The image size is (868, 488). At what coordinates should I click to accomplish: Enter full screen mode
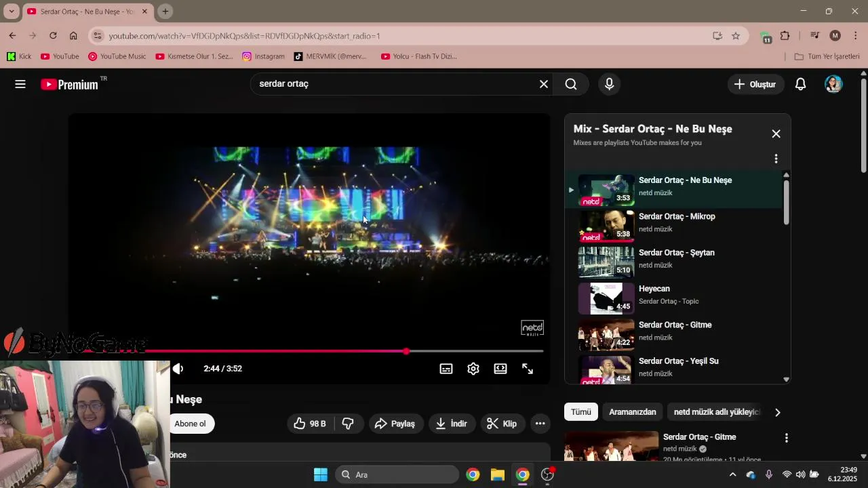[x=528, y=369]
